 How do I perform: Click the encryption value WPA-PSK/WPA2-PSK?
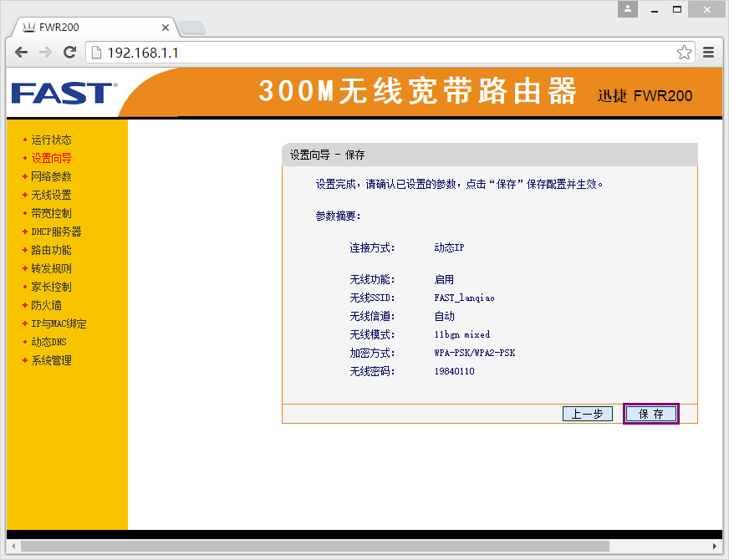tap(474, 353)
